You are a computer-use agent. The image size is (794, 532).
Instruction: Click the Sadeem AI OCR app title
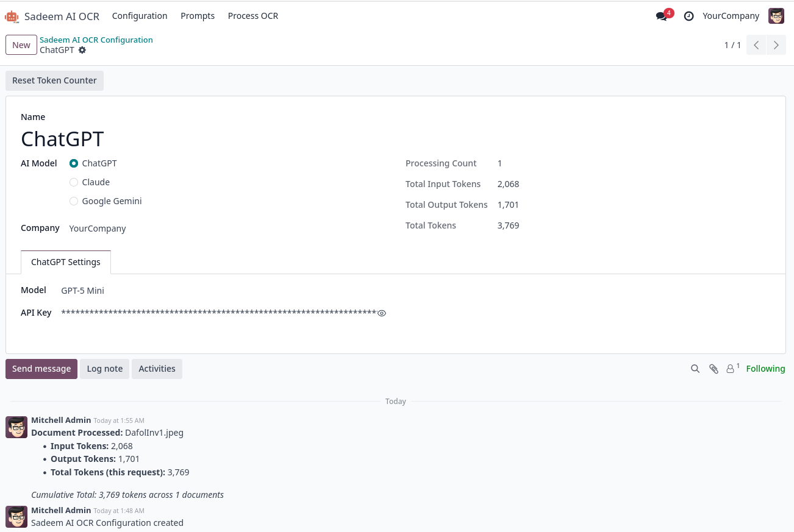[x=62, y=16]
